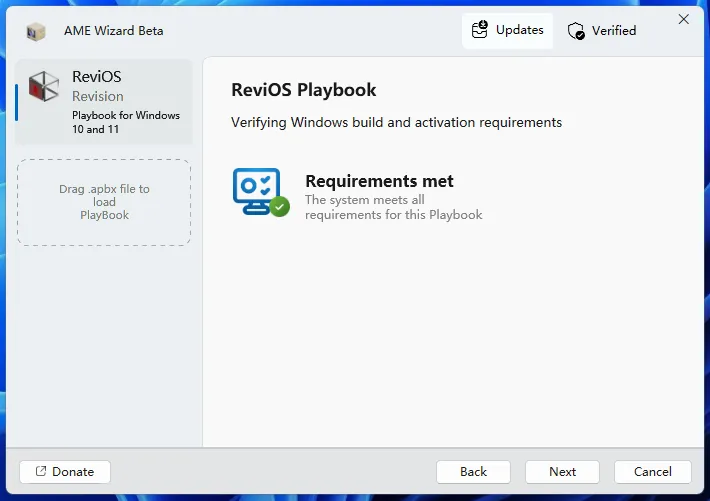Click the 'Drag .apbx file to load' zone

pyautogui.click(x=104, y=202)
